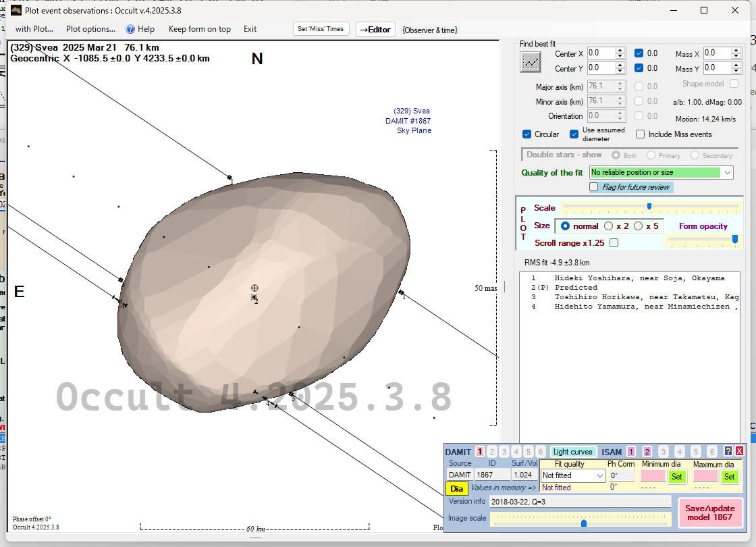Screen dimensions: 756x547
Task: Click Save/update model 1867 button
Action: [709, 513]
